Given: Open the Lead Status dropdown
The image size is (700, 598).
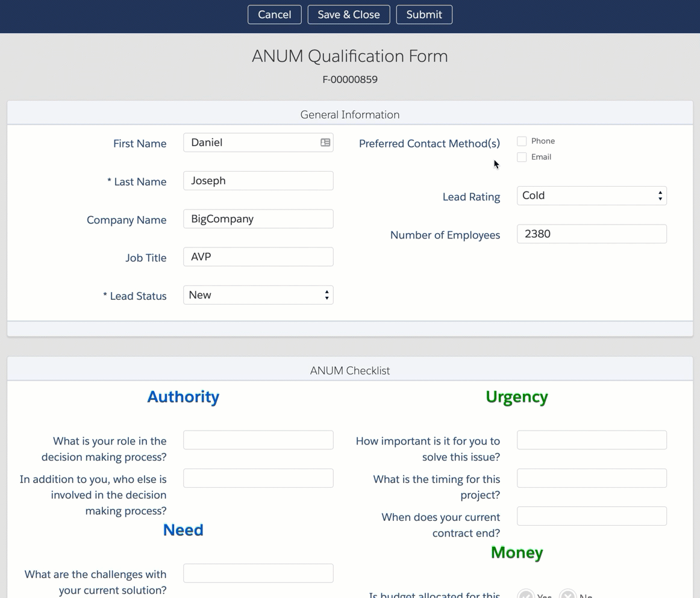Looking at the screenshot, I should 258,295.
